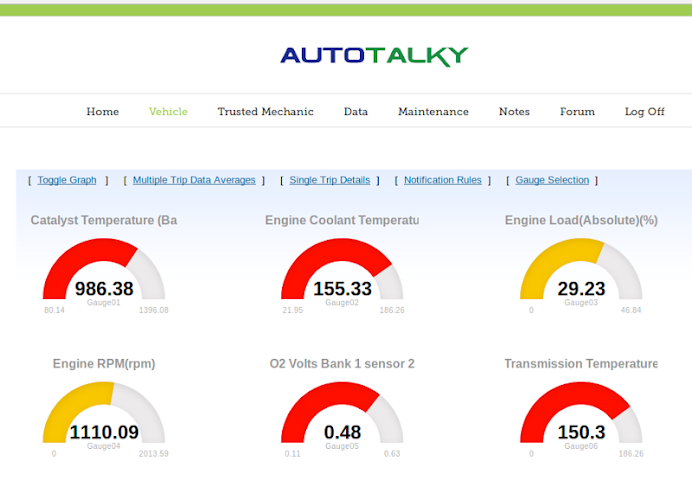This screenshot has width=692, height=500.
Task: Visit the Forum page
Action: click(577, 112)
